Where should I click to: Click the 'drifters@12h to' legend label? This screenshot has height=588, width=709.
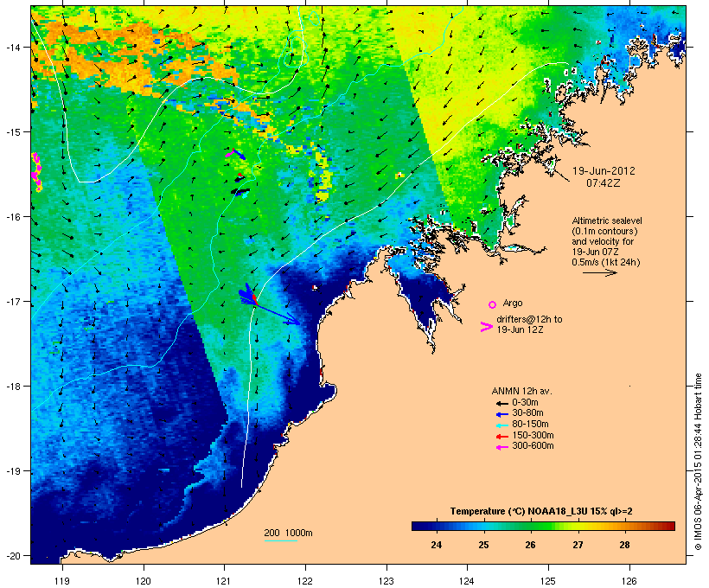click(529, 319)
